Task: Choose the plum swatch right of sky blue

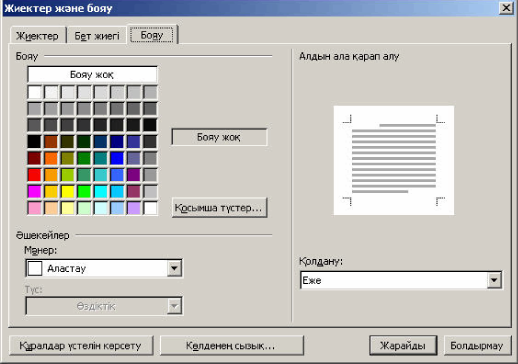Action: [134, 191]
